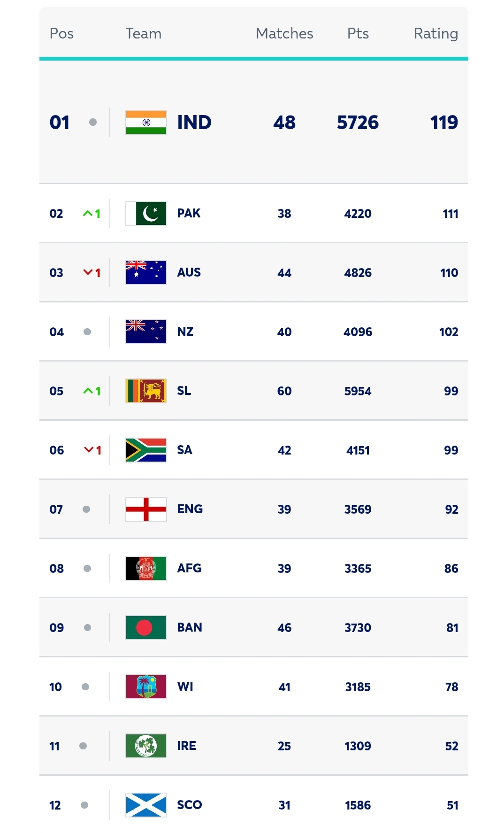Open the Afghanistan flag icon
This screenshot has width=504, height=833.
(x=146, y=569)
